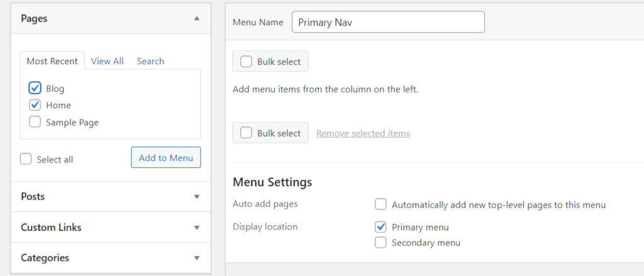644x276 pixels.
Task: Click the Add to Menu button
Action: click(166, 157)
